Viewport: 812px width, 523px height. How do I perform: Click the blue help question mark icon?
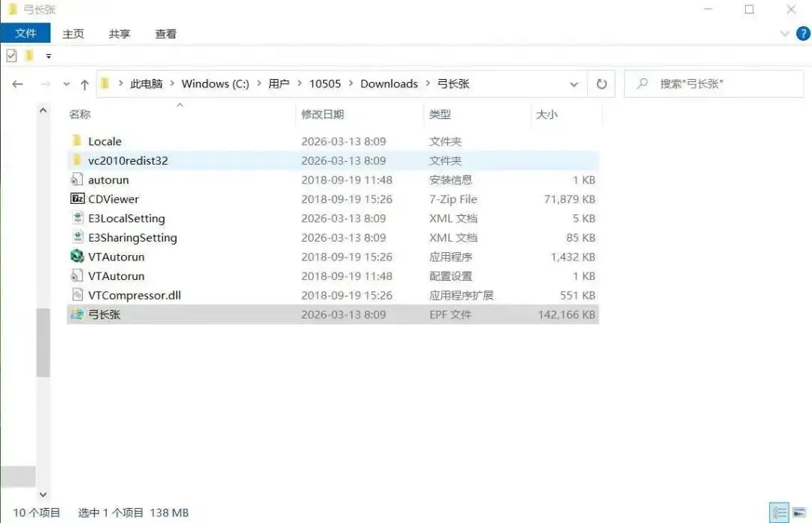pyautogui.click(x=803, y=34)
